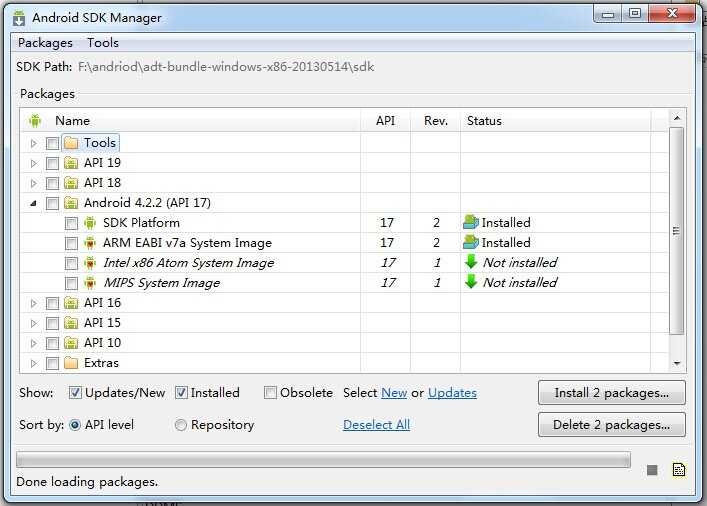
Task: Click the Updates selection link
Action: [x=452, y=393]
